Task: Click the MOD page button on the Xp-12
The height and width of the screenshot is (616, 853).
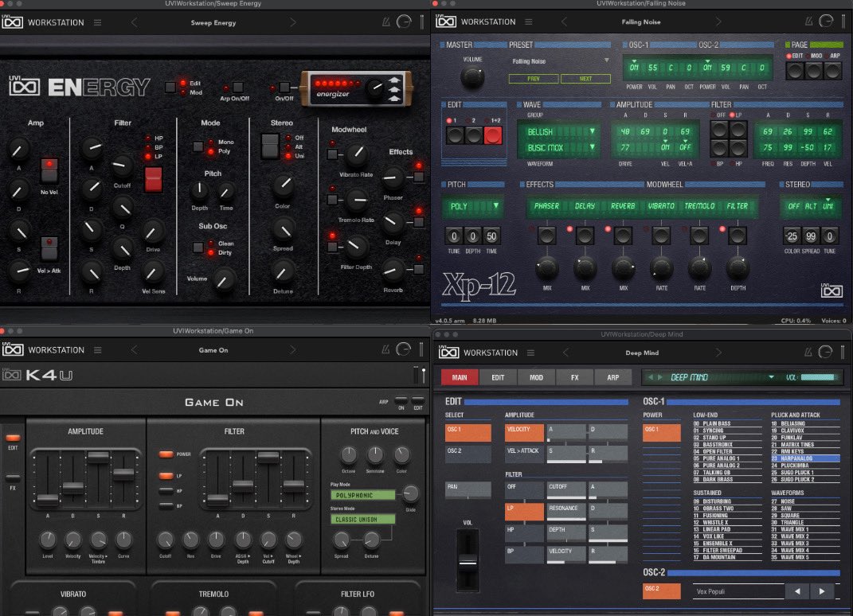Action: (x=813, y=71)
